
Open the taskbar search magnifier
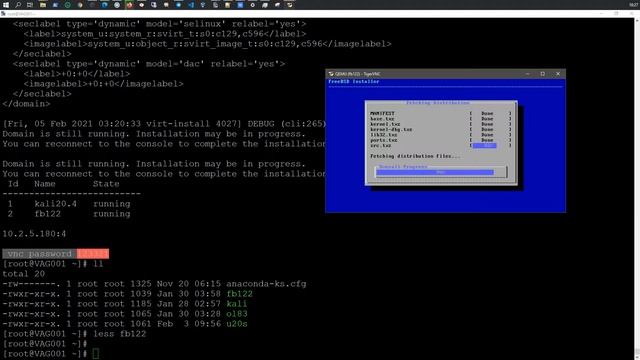(18, 5)
